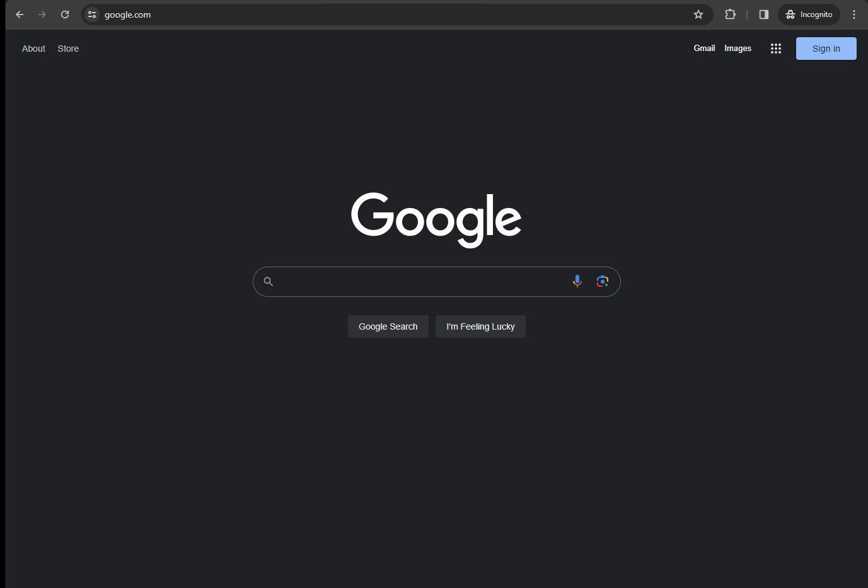Open the Images link

pos(738,48)
